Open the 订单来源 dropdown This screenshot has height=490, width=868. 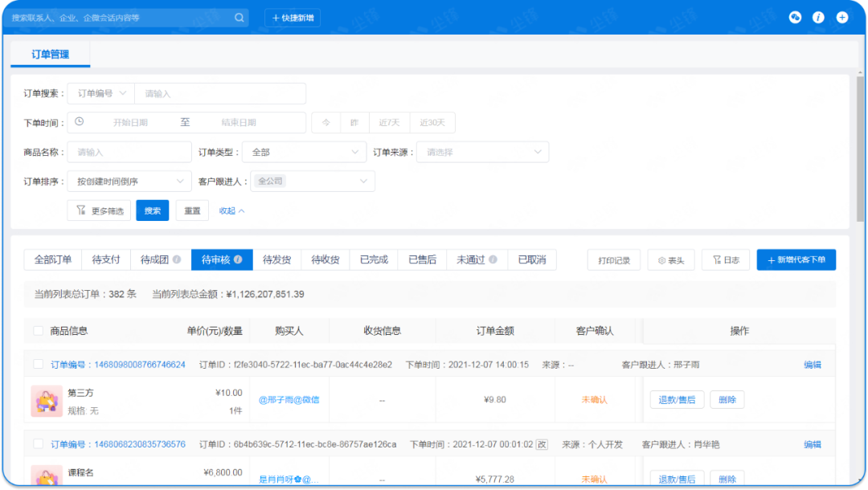[x=482, y=152]
